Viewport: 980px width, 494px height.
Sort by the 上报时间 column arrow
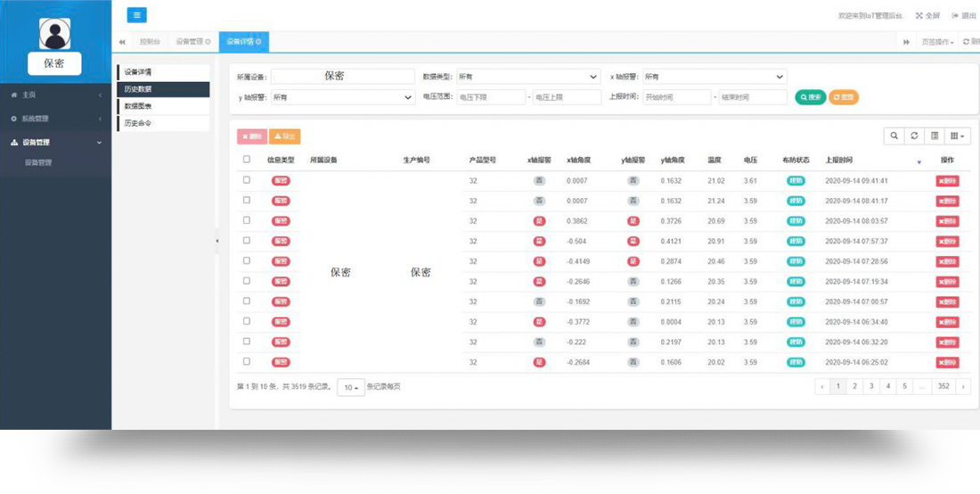[919, 161]
